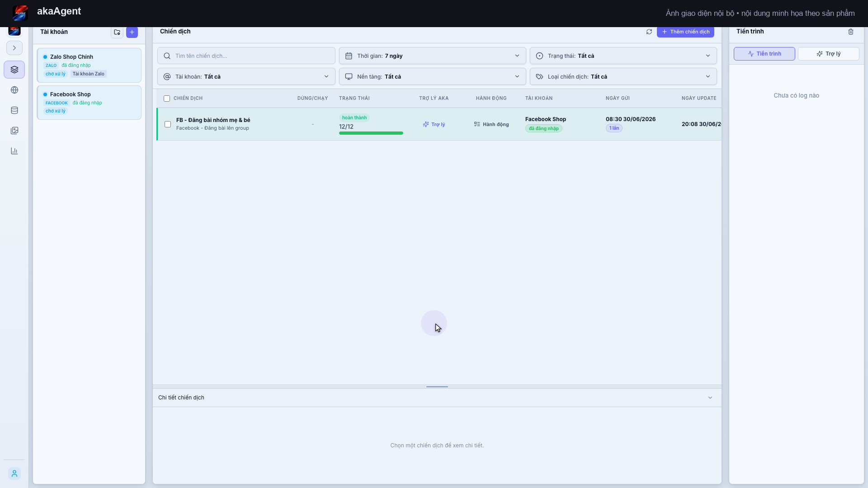Screen dimensions: 868x488
Task: Switch to Trợ lý tab in right panel
Action: pyautogui.click(x=828, y=54)
